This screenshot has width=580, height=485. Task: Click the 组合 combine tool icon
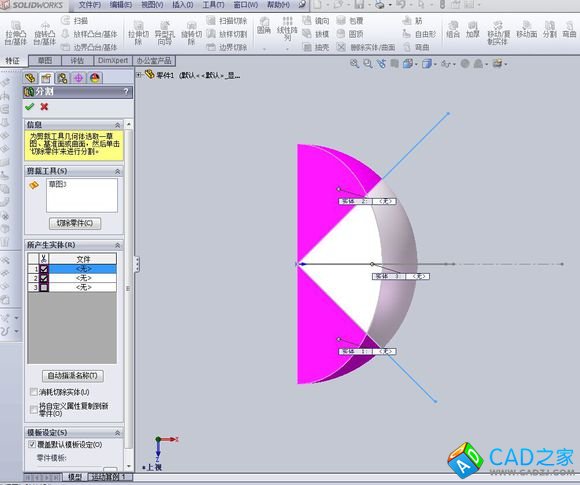[453, 30]
